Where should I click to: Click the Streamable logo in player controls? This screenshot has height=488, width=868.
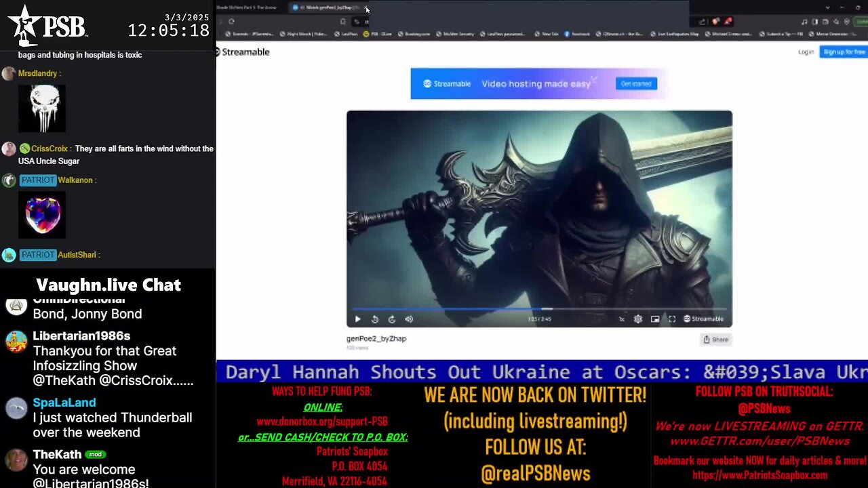(x=703, y=319)
